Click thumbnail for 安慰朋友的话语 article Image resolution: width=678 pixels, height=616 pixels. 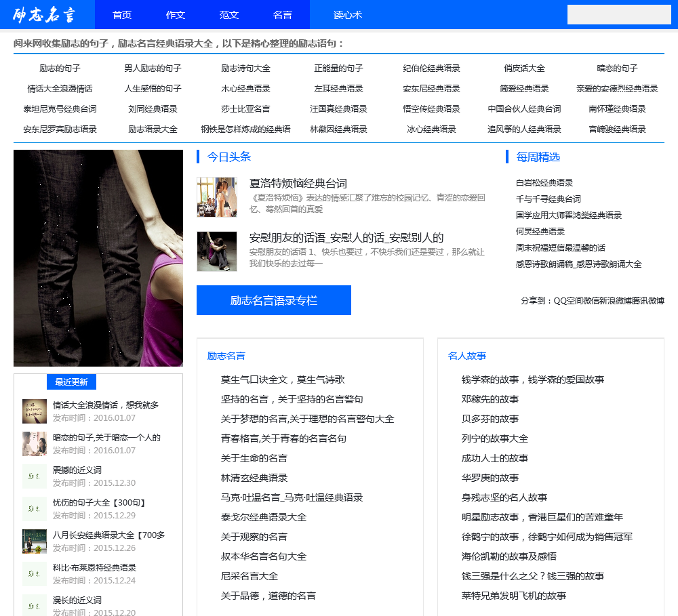pos(217,251)
